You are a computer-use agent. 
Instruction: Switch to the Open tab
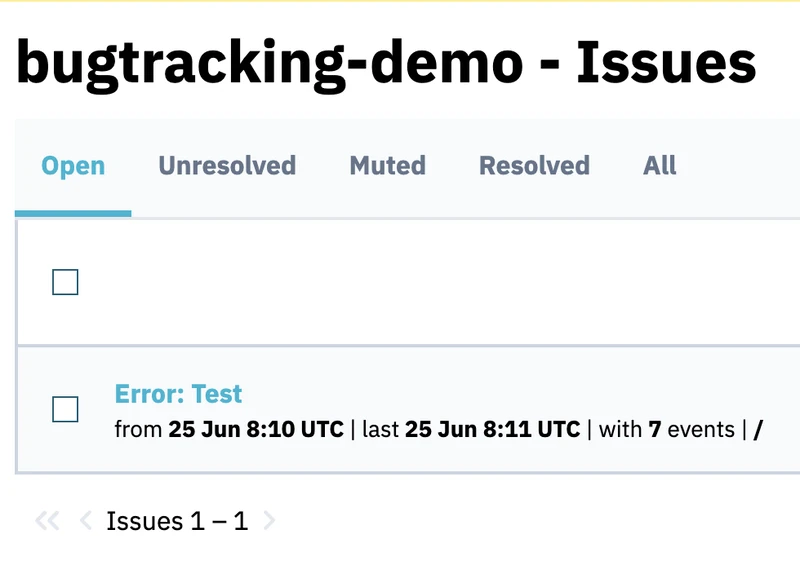(x=73, y=166)
